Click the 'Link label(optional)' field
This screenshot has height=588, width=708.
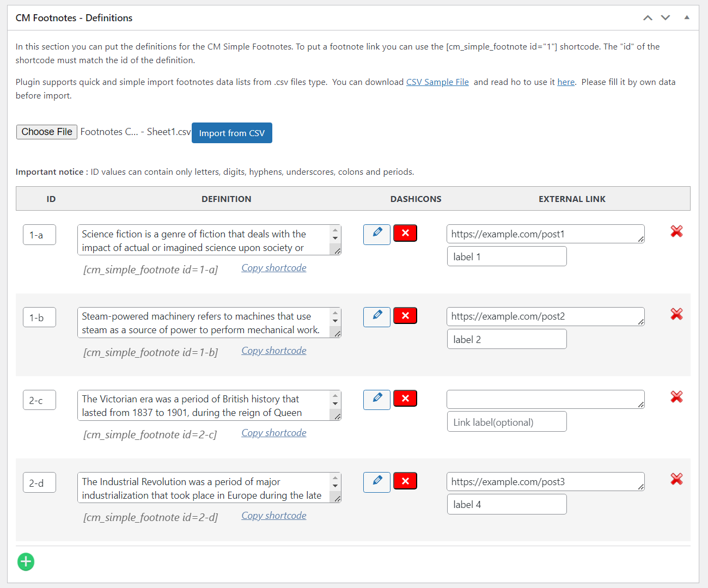click(507, 422)
